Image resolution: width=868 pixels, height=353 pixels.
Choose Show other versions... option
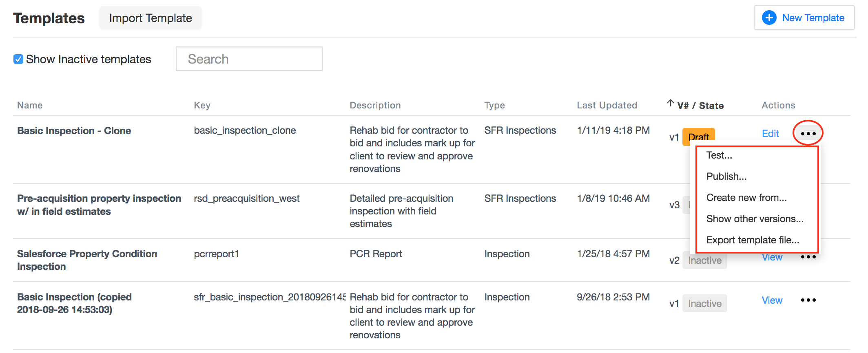[x=755, y=219]
